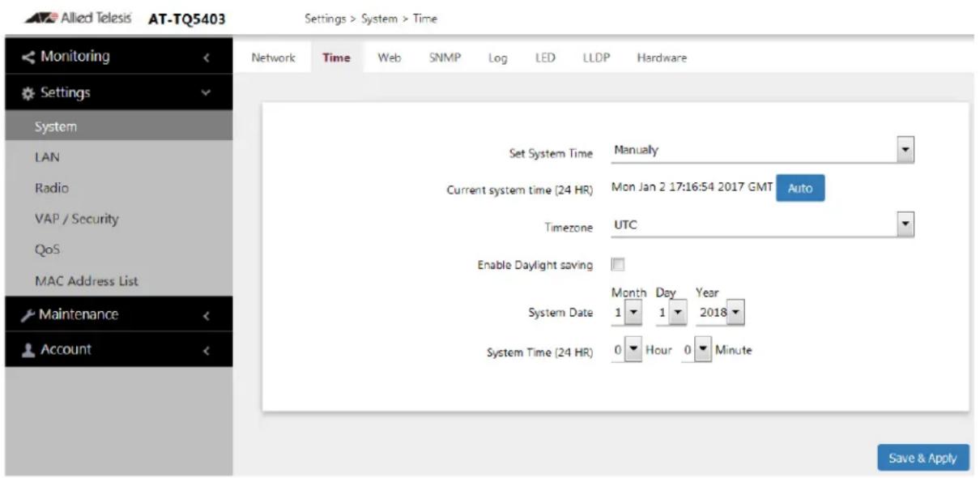This screenshot has height=478, width=980.
Task: Click the Current system time (24 HR) label
Action: [520, 190]
